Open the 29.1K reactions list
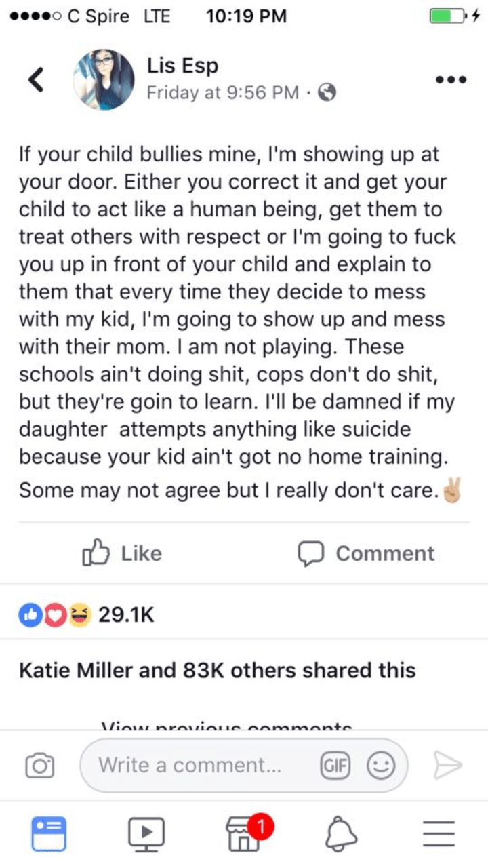This screenshot has width=488, height=868. [126, 615]
